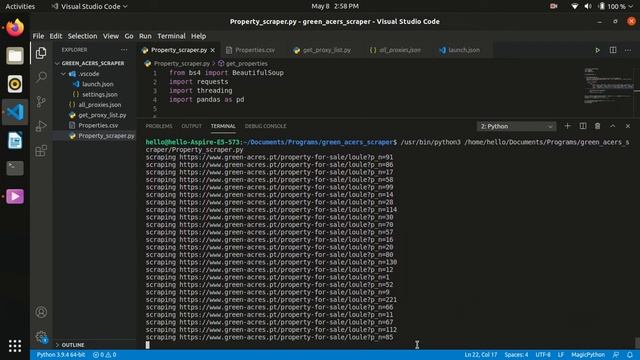Open editor More Actions ellipsis
The width and height of the screenshot is (640, 360).
[x=628, y=50]
